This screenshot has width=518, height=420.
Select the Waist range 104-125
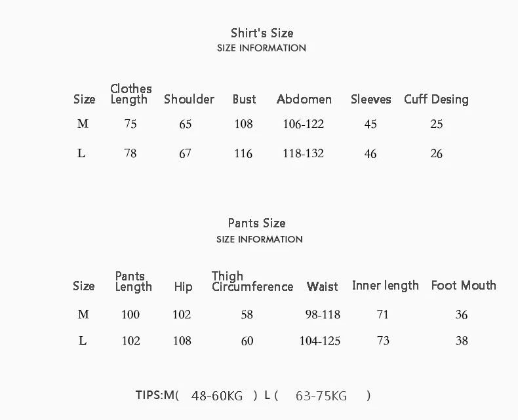(x=320, y=341)
